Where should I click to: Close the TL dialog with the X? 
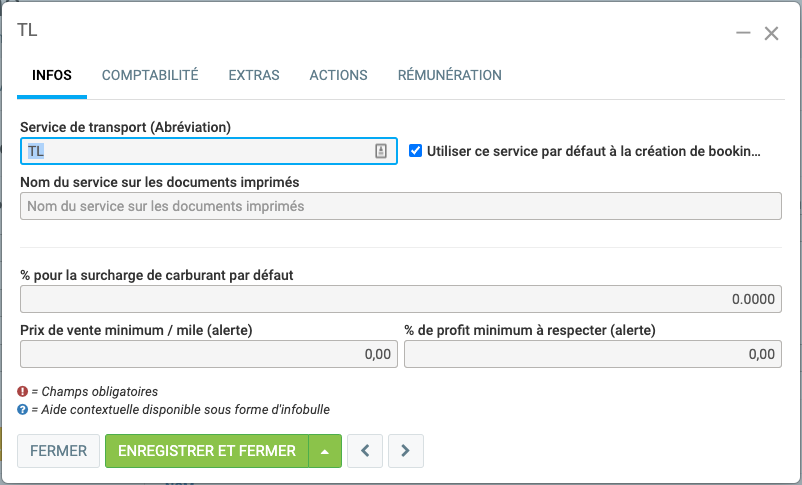point(771,33)
